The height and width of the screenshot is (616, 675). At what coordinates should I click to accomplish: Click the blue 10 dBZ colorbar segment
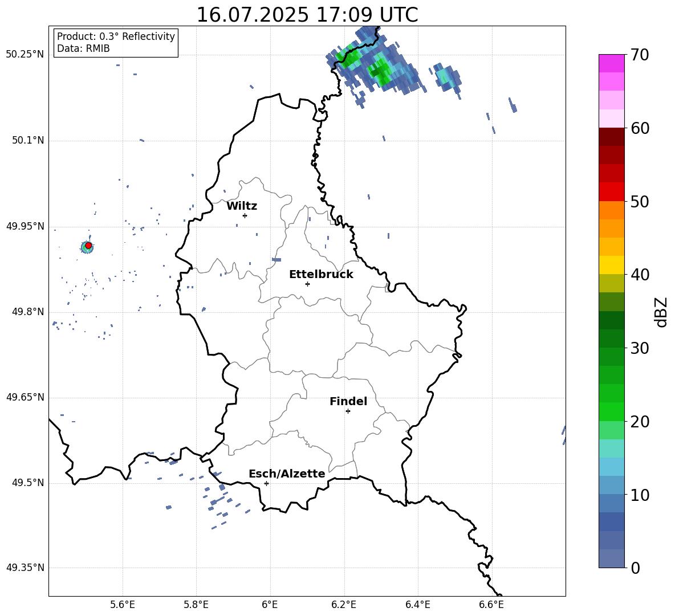(x=611, y=485)
